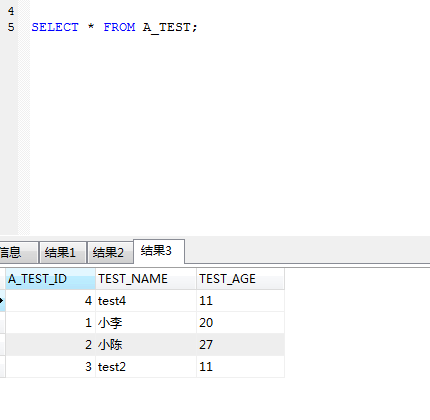Click the current row indicator arrow
The height and width of the screenshot is (420, 430).
tap(2, 301)
